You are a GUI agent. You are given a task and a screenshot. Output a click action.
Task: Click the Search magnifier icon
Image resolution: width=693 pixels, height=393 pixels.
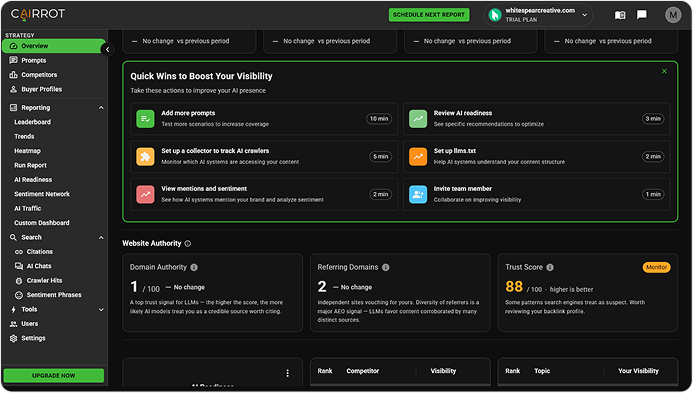[13, 237]
